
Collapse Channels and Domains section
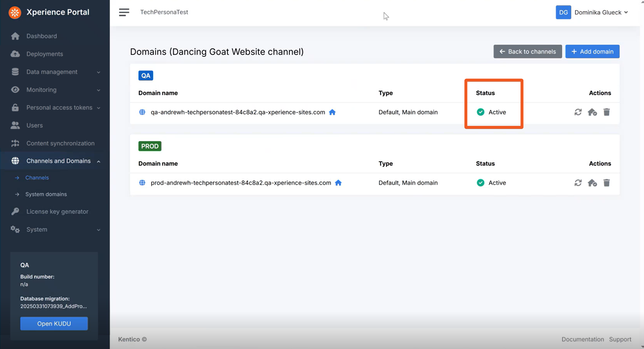coord(58,161)
